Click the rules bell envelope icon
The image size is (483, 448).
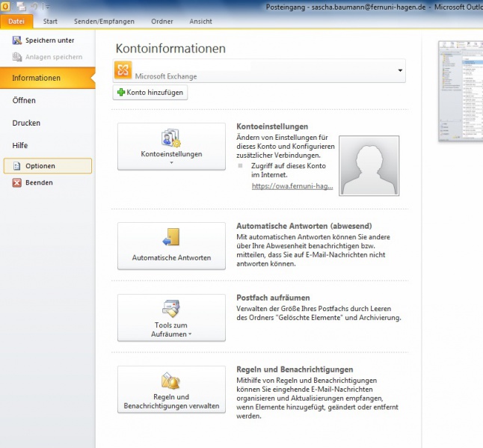(x=171, y=381)
